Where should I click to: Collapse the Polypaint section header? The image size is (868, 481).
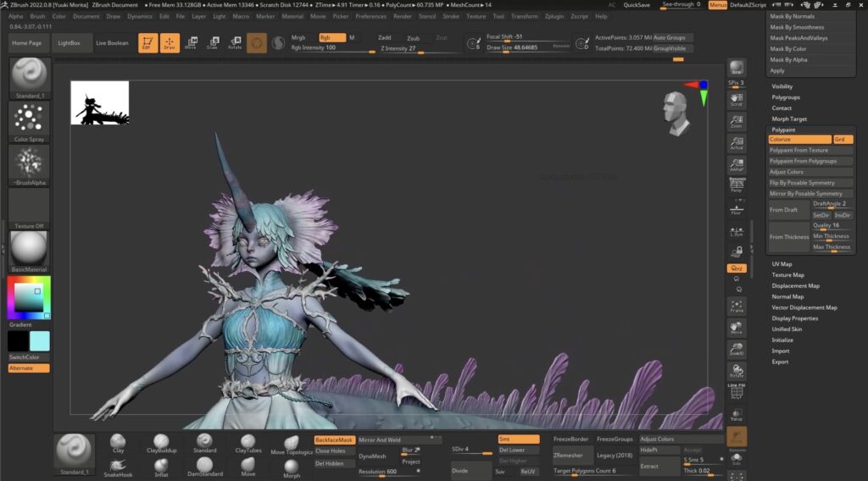tap(783, 130)
